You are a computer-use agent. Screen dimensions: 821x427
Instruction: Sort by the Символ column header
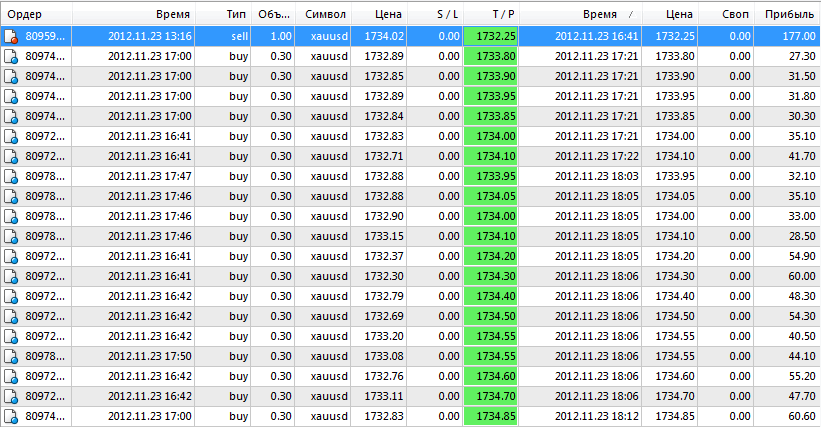coord(323,14)
